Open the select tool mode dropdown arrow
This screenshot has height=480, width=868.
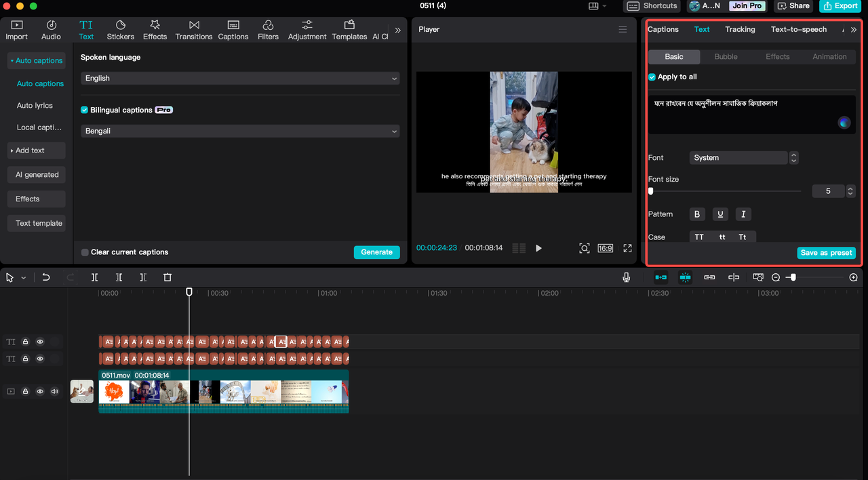[x=24, y=277]
